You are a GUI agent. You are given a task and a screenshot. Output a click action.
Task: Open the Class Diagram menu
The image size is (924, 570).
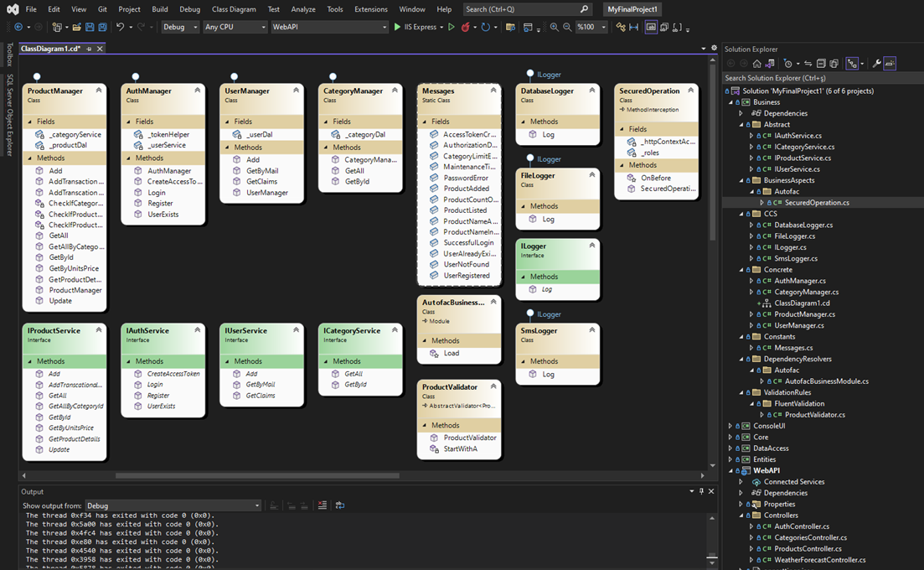tap(234, 9)
